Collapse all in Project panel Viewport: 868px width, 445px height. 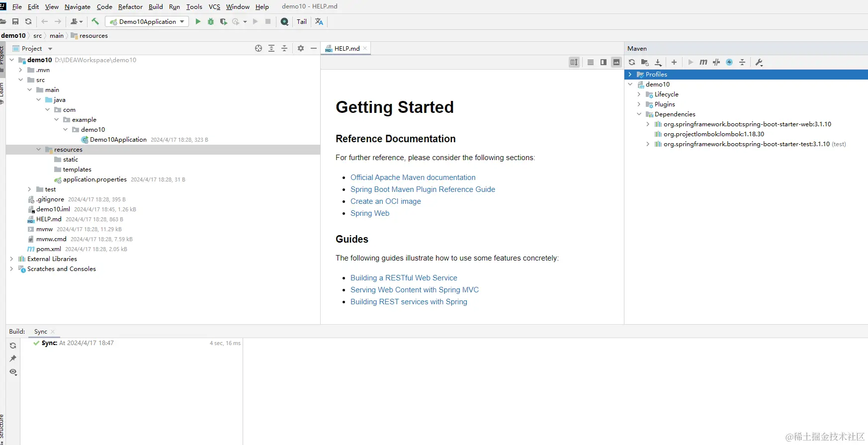(x=284, y=48)
